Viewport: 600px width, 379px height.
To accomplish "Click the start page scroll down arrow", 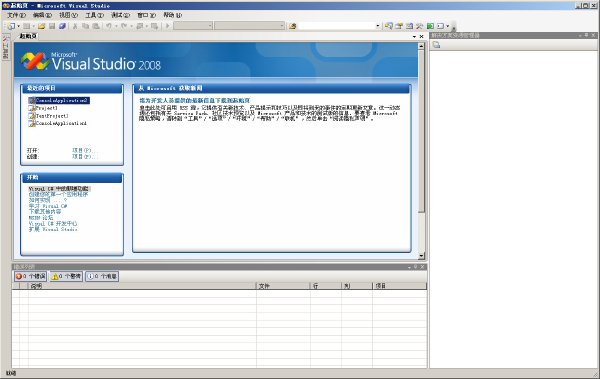I will (421, 256).
